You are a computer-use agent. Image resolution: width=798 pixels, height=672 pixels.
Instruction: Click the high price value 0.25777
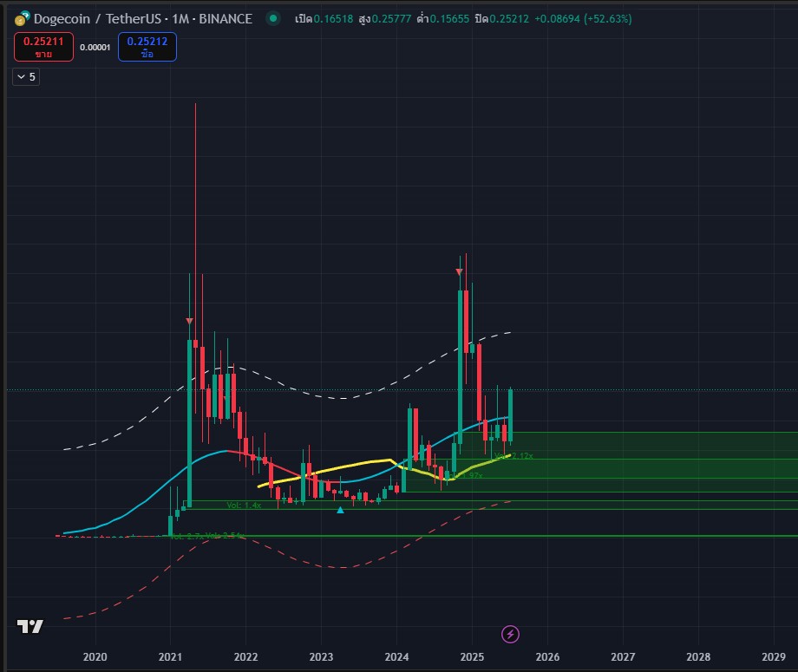tap(391, 19)
